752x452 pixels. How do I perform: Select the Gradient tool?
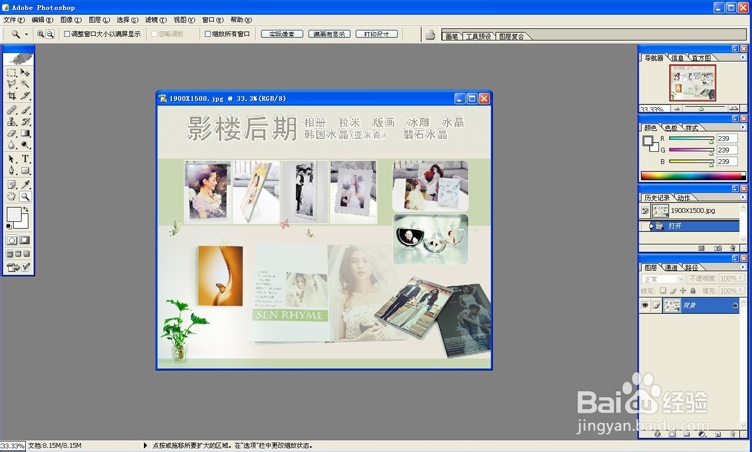(25, 134)
